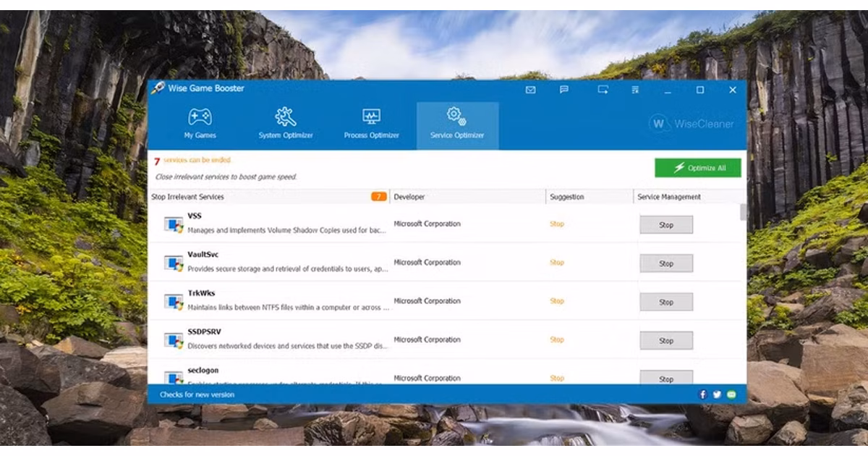Click the orange Stop suggestion for VSS
Image resolution: width=868 pixels, height=456 pixels.
(557, 224)
